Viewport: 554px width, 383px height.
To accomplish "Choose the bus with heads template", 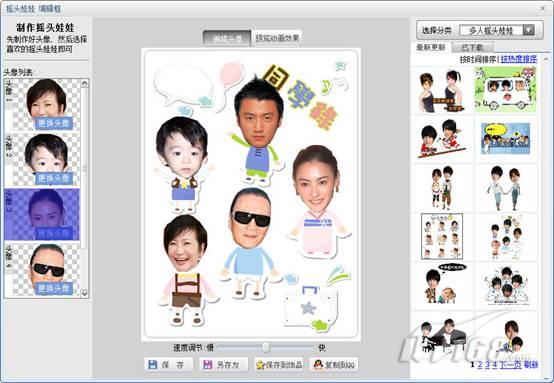I will (505, 90).
